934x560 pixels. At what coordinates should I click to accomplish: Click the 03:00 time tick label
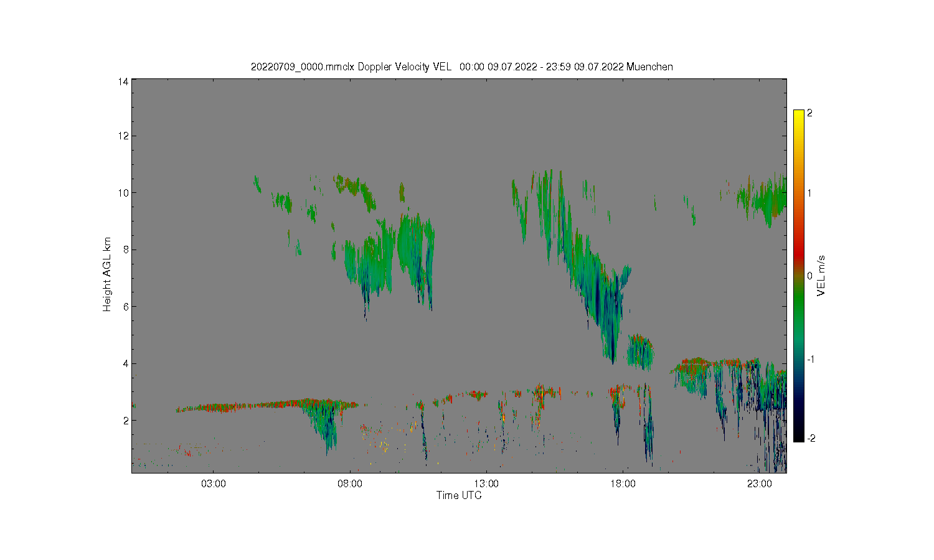click(214, 484)
